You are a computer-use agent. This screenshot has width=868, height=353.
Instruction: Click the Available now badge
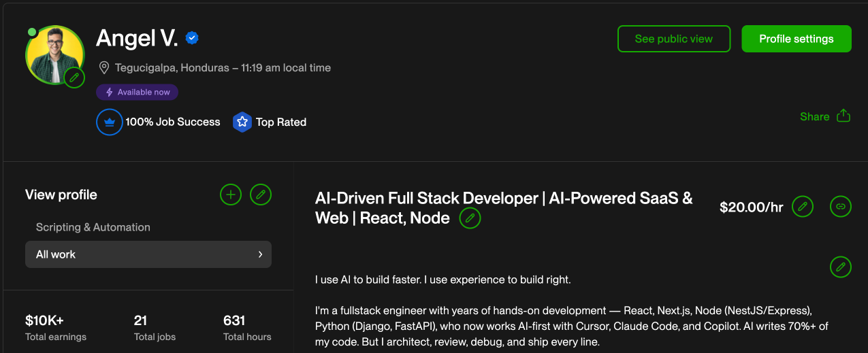137,92
